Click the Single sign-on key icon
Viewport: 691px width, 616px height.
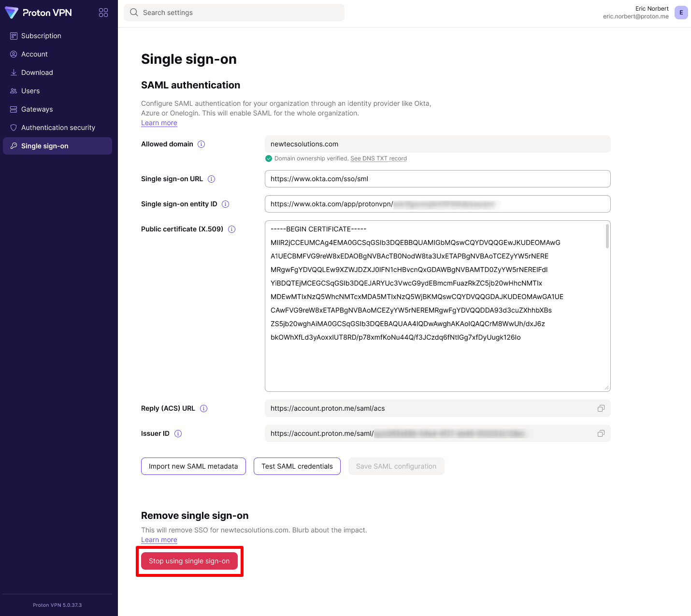[14, 146]
